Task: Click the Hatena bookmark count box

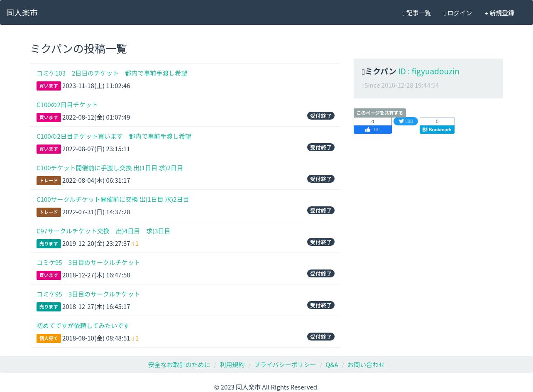Action: [x=437, y=121]
